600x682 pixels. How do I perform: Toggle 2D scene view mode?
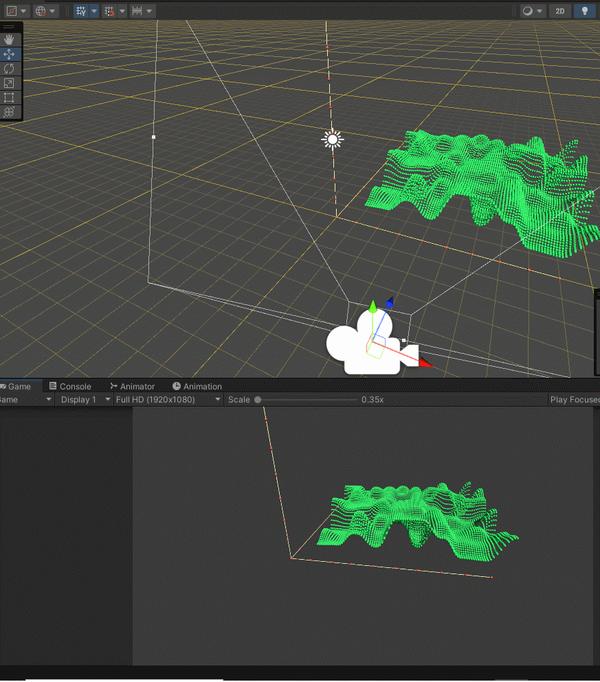(x=560, y=11)
